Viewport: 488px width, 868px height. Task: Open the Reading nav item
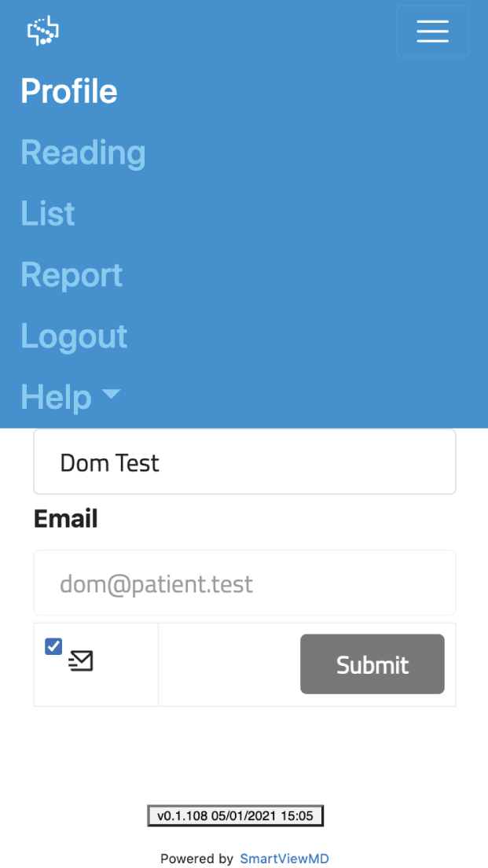pyautogui.click(x=83, y=153)
